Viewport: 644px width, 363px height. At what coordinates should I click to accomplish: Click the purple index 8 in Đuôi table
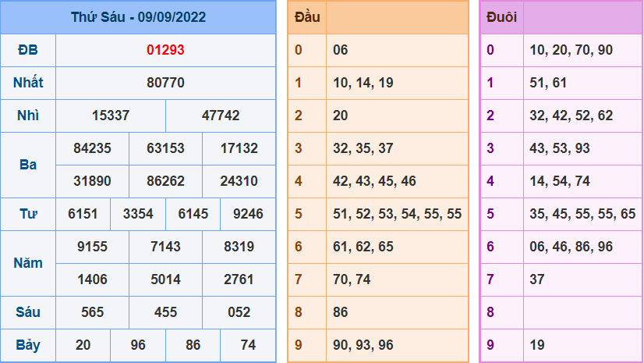(x=490, y=312)
